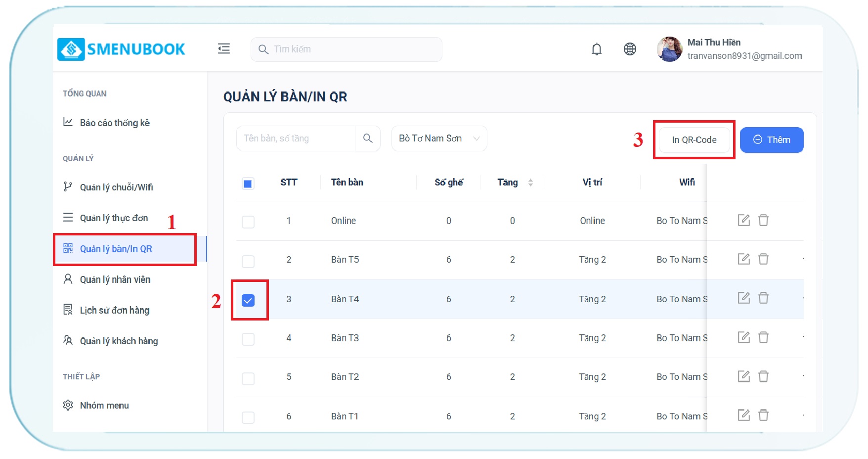Check the checkbox for Bàn T2 row
The width and height of the screenshot is (868, 459).
click(248, 378)
